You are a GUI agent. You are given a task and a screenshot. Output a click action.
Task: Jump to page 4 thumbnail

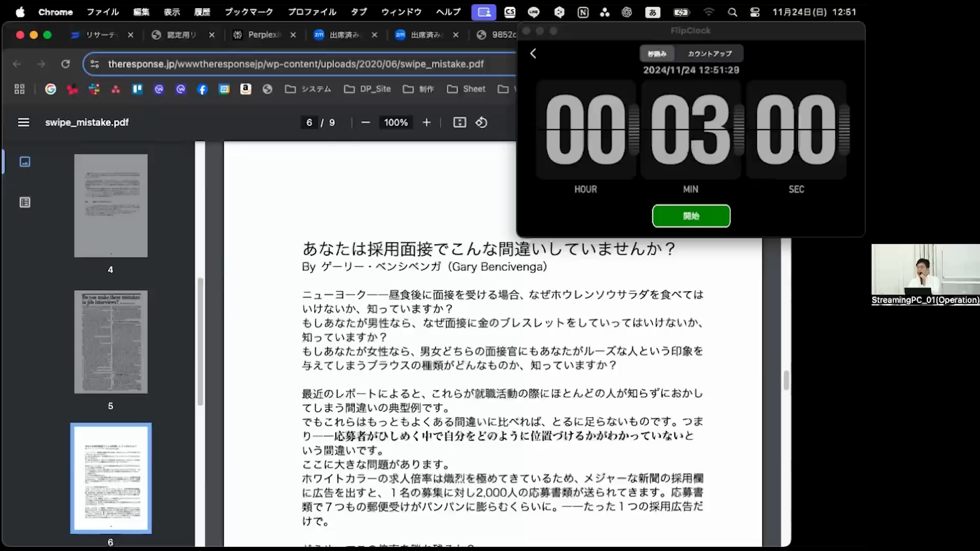111,206
